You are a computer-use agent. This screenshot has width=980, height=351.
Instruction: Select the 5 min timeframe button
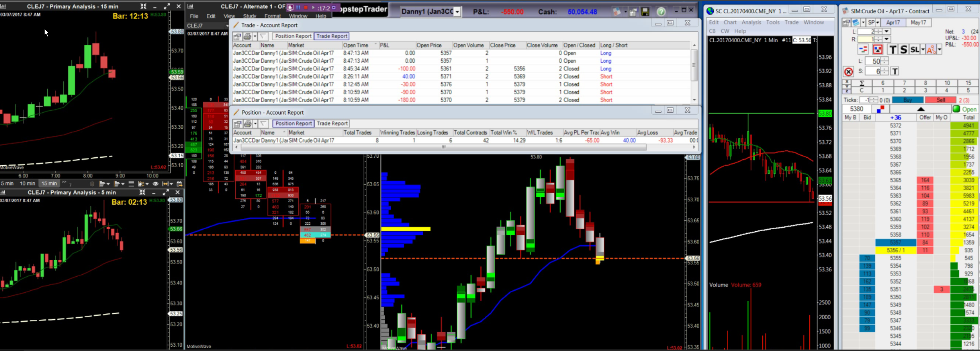7,184
